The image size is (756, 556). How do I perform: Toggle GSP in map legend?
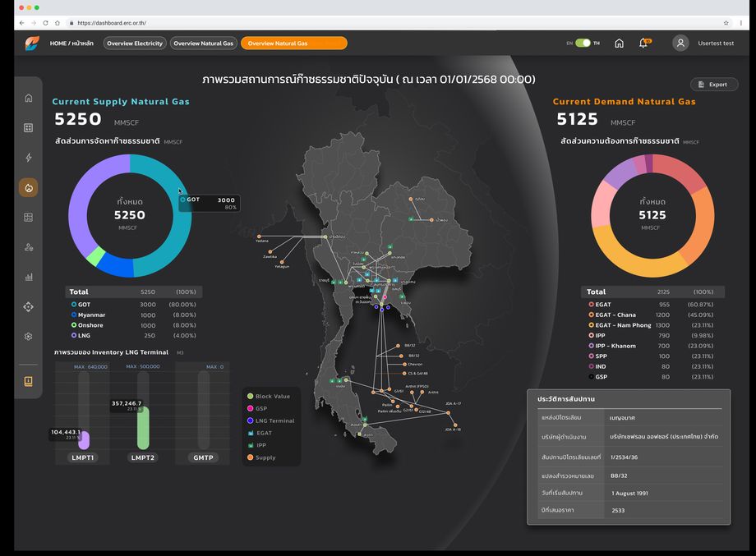pos(257,408)
